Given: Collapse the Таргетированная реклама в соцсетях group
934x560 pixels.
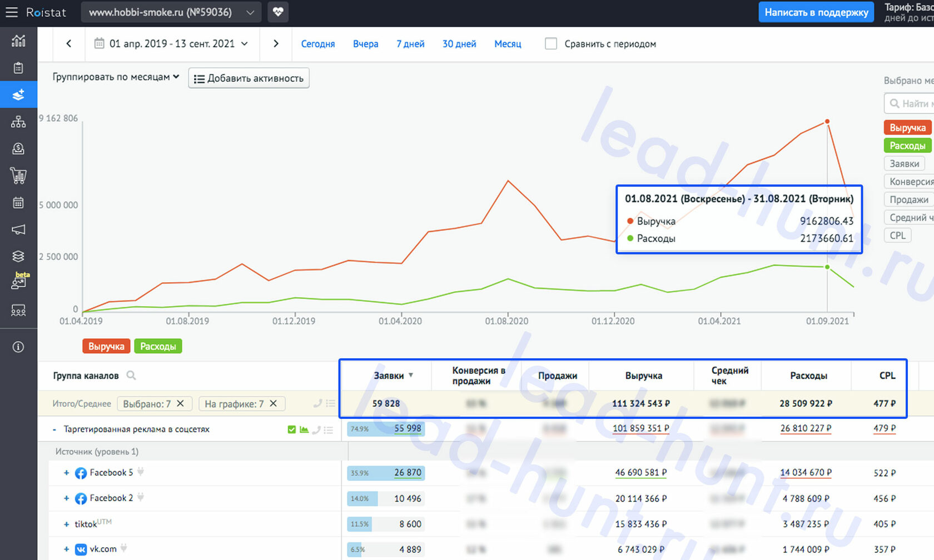Looking at the screenshot, I should pos(54,429).
